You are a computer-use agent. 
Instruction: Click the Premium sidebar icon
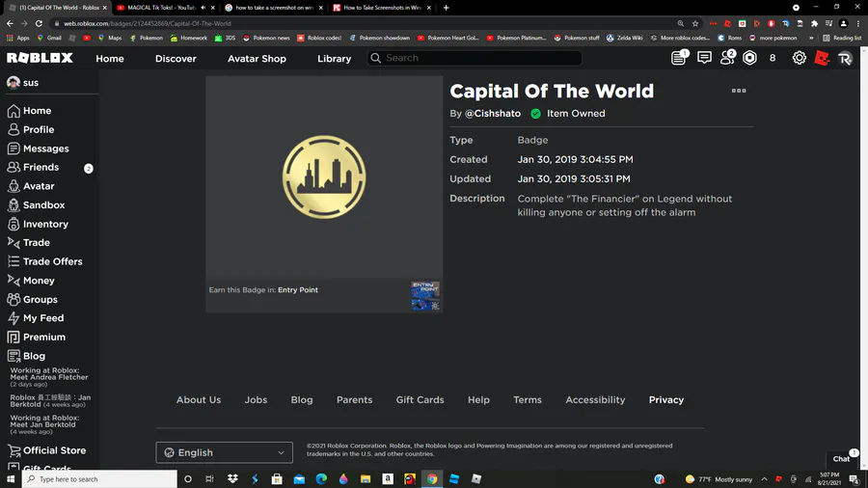tap(14, 337)
